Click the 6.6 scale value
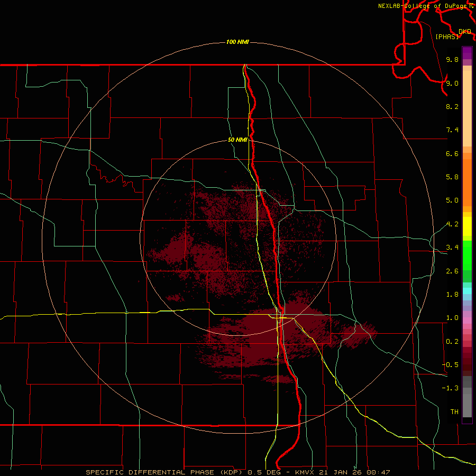 click(x=452, y=153)
